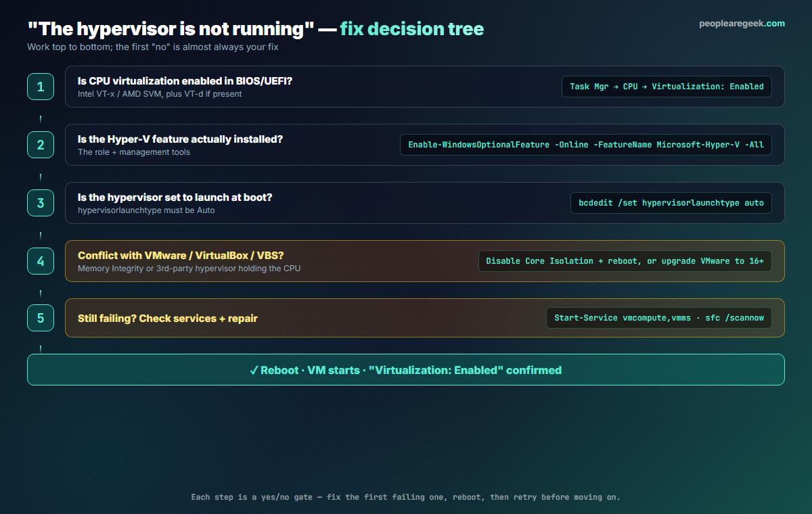
Task: Click the Start-Service vmcompute,vmms command snippet
Action: [x=659, y=318]
